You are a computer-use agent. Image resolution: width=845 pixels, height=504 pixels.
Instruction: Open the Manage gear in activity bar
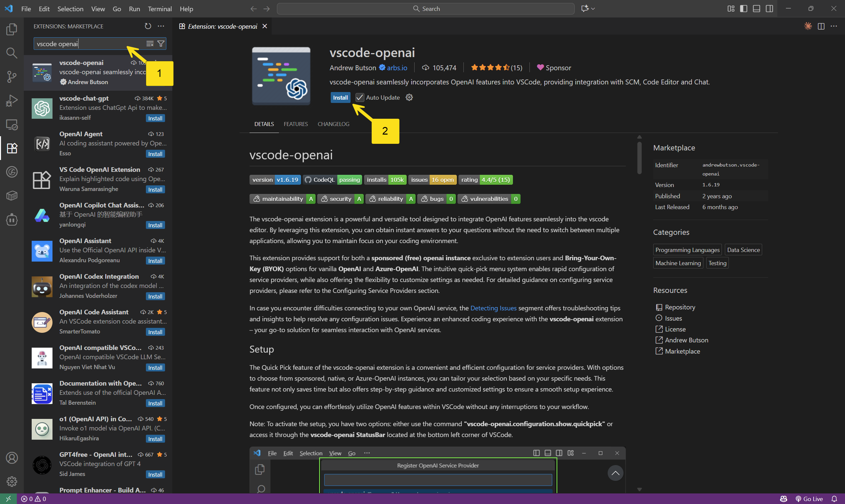pyautogui.click(x=12, y=482)
